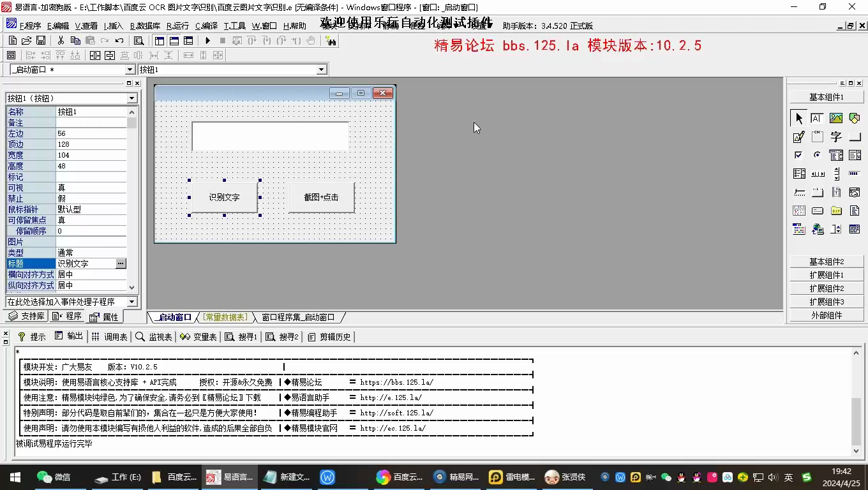Image resolution: width=868 pixels, height=490 pixels.
Task: Click the 扩展组件3 group button
Action: [827, 302]
